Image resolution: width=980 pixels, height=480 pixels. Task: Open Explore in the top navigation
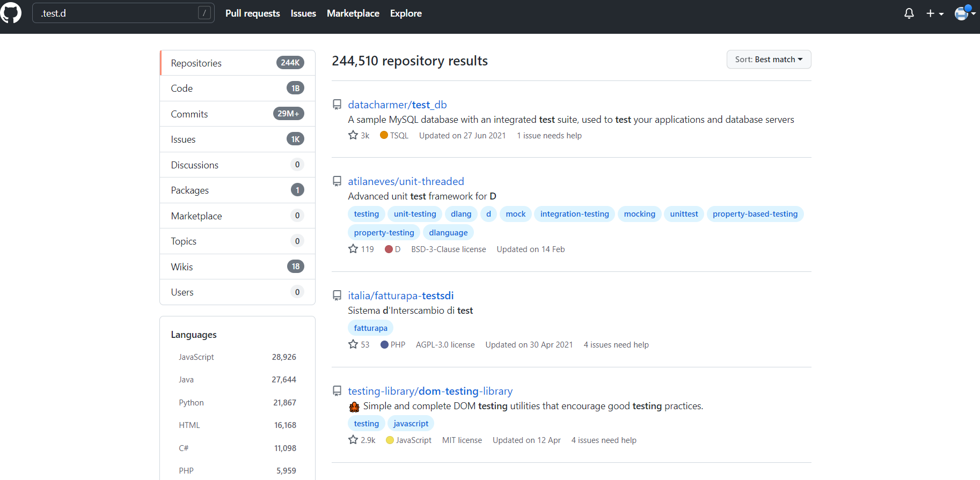tap(406, 13)
